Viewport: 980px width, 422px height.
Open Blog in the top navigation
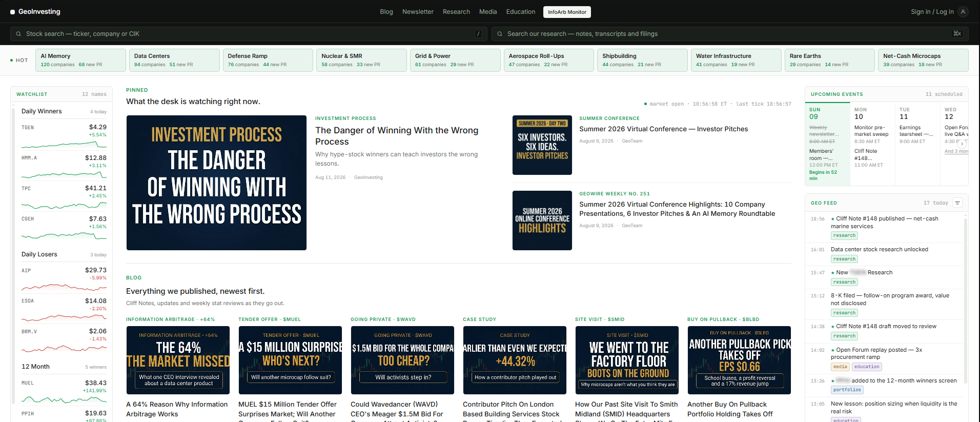click(x=386, y=12)
